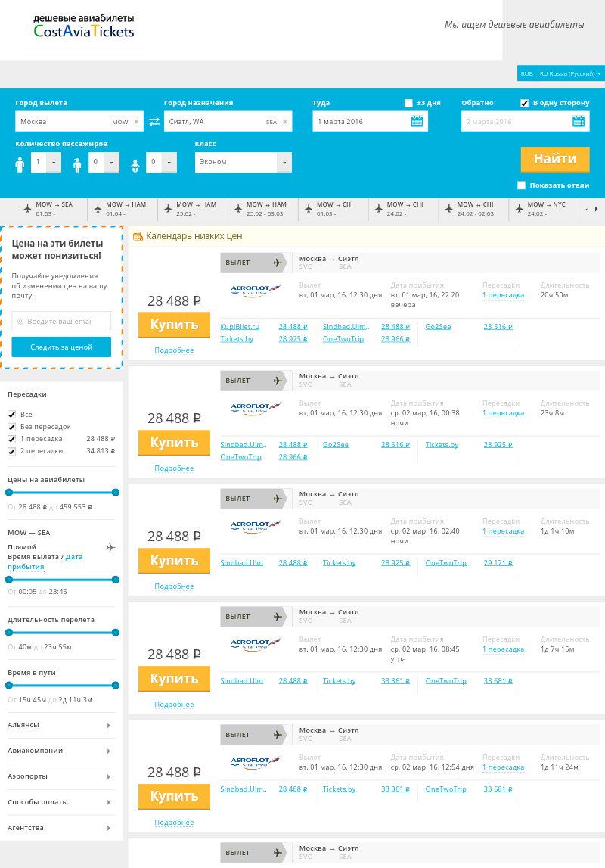Open the Класс Эконом dropdown
Viewport: 605px width, 868px height.
coord(243,162)
